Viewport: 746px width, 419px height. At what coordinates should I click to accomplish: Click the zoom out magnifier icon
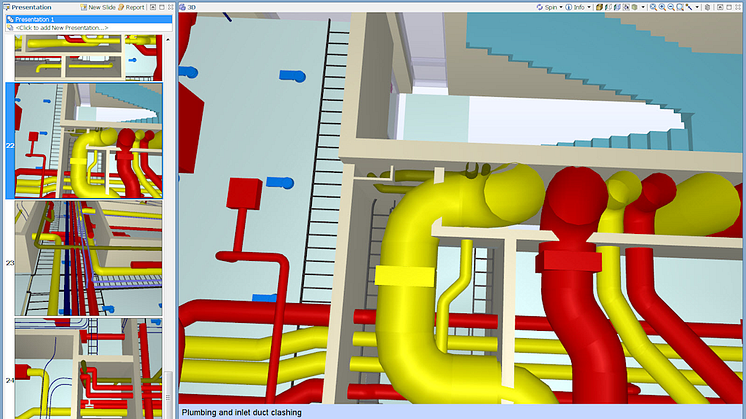coord(671,7)
